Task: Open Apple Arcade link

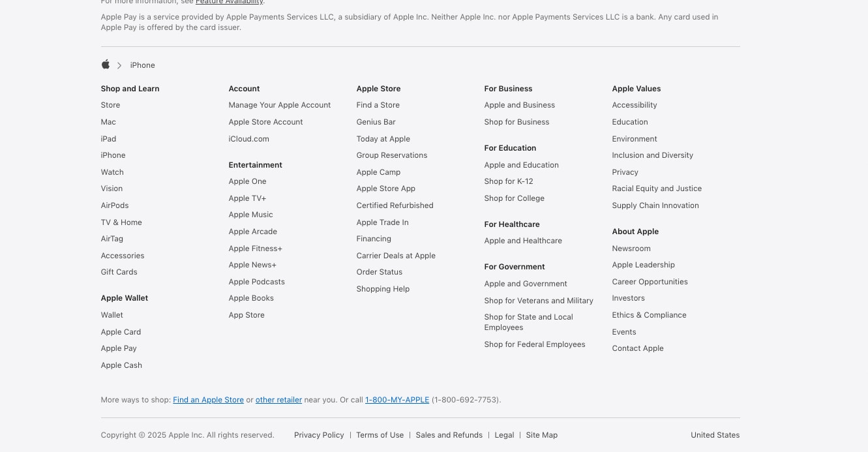Action: [252, 232]
